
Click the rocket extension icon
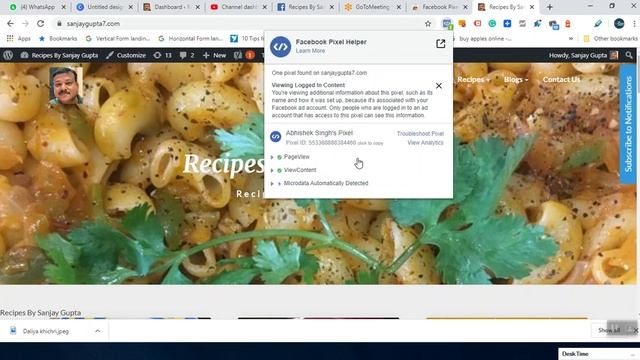click(x=538, y=24)
